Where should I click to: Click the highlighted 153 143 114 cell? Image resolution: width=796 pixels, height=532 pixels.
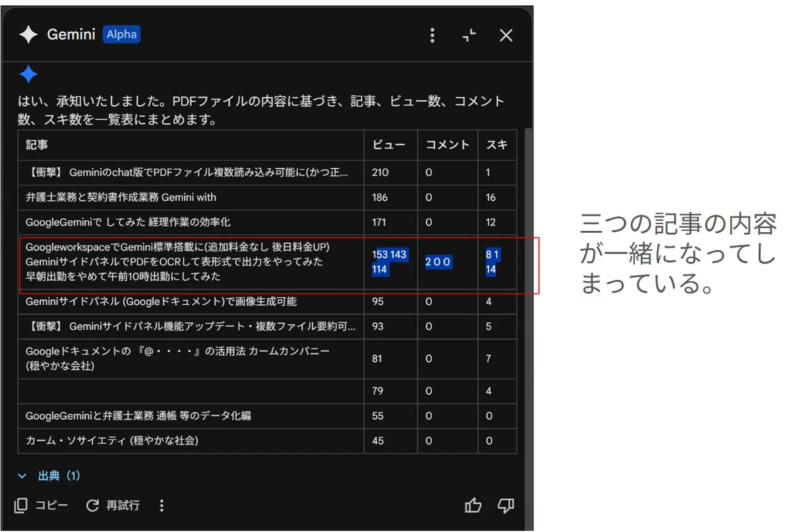pyautogui.click(x=390, y=262)
